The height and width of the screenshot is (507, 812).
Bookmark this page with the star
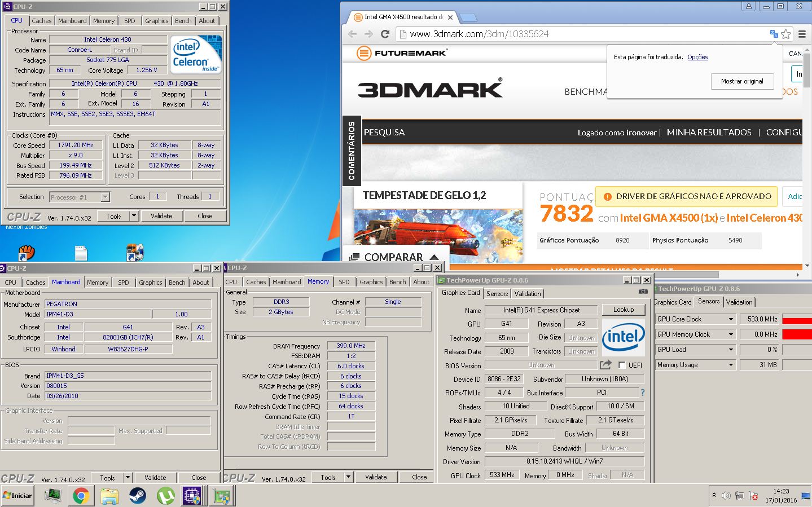click(785, 34)
